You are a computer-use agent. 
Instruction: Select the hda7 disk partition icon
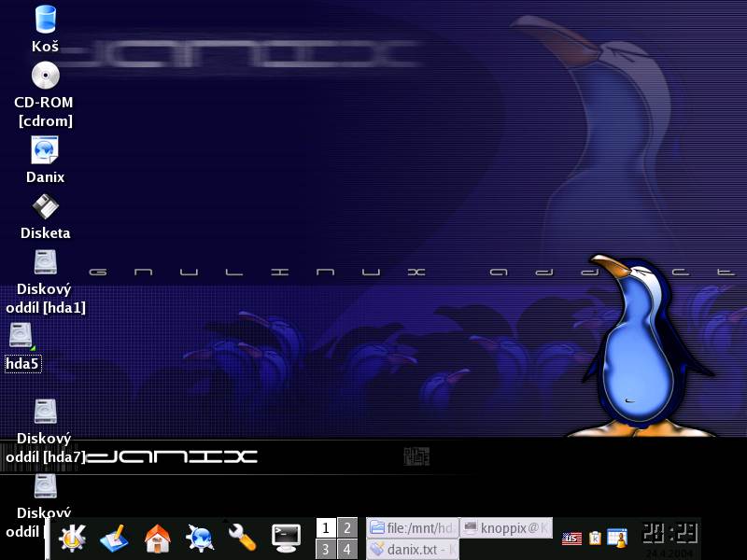46,412
